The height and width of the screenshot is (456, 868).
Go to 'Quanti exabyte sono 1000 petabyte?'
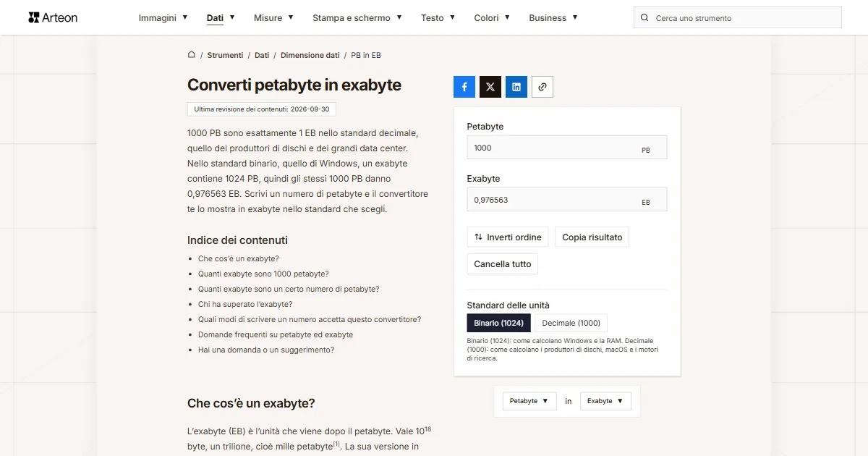point(263,274)
